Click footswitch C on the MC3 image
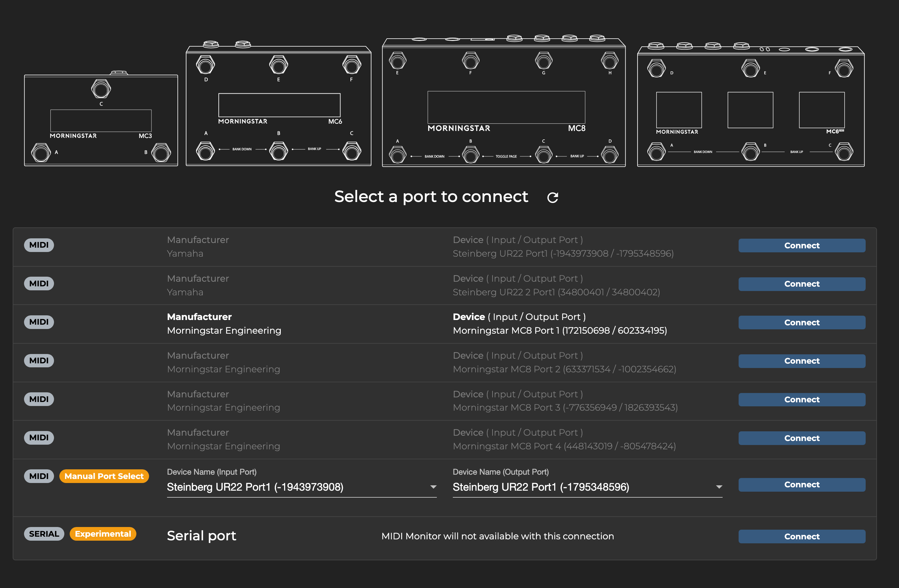The image size is (899, 588). click(x=101, y=89)
